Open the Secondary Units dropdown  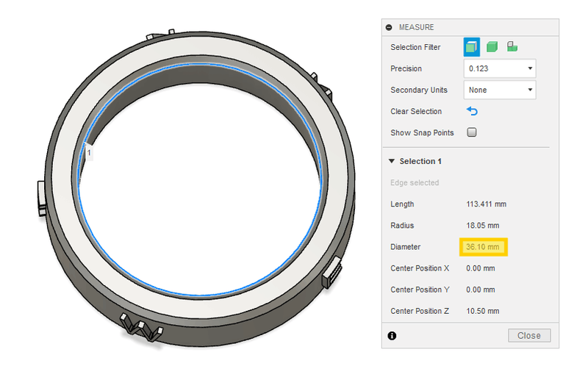click(500, 90)
